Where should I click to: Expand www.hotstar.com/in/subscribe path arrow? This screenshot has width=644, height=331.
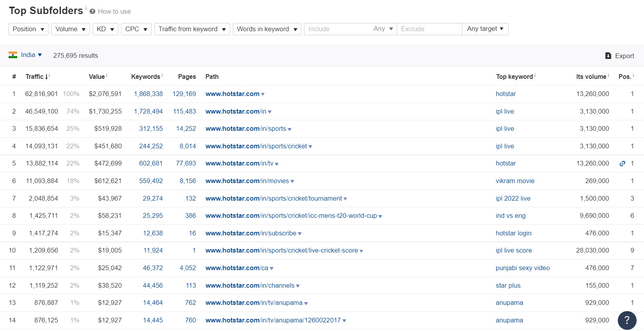point(300,234)
